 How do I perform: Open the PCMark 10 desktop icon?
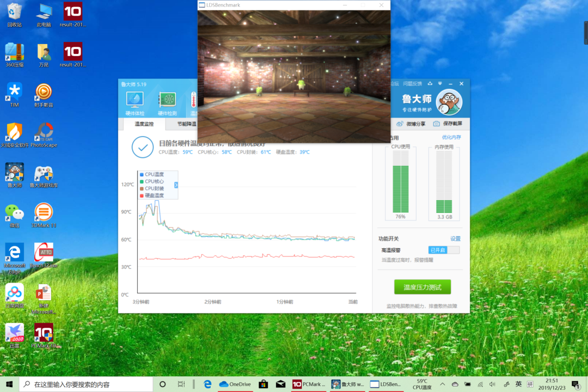(44, 336)
